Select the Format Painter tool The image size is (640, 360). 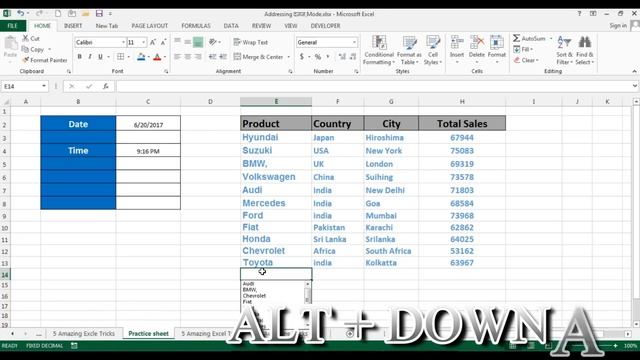click(45, 60)
